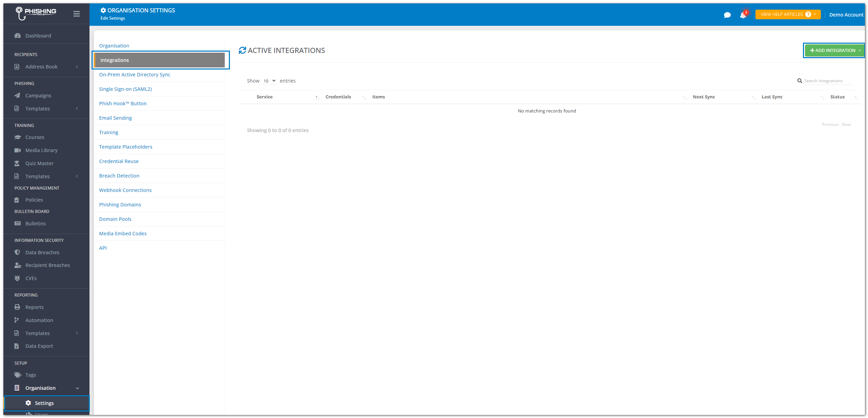Click the Campaigns paper plane icon
868x418 pixels.
tap(17, 95)
